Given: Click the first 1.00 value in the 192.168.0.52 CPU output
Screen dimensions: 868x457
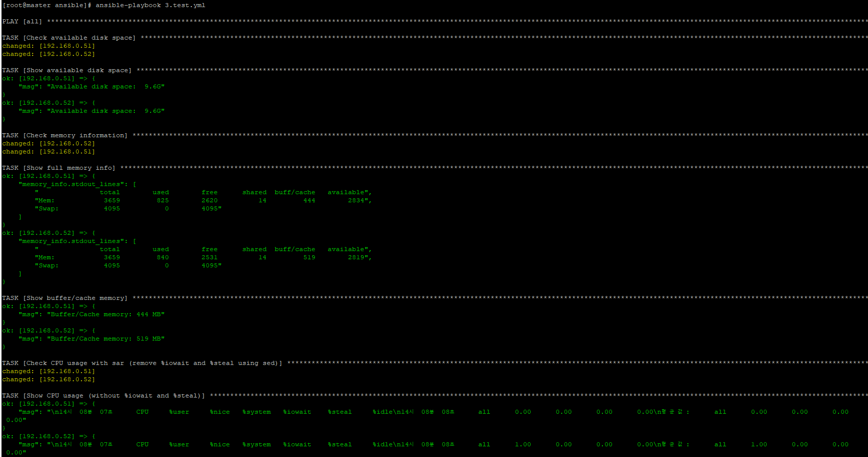Looking at the screenshot, I should (523, 444).
